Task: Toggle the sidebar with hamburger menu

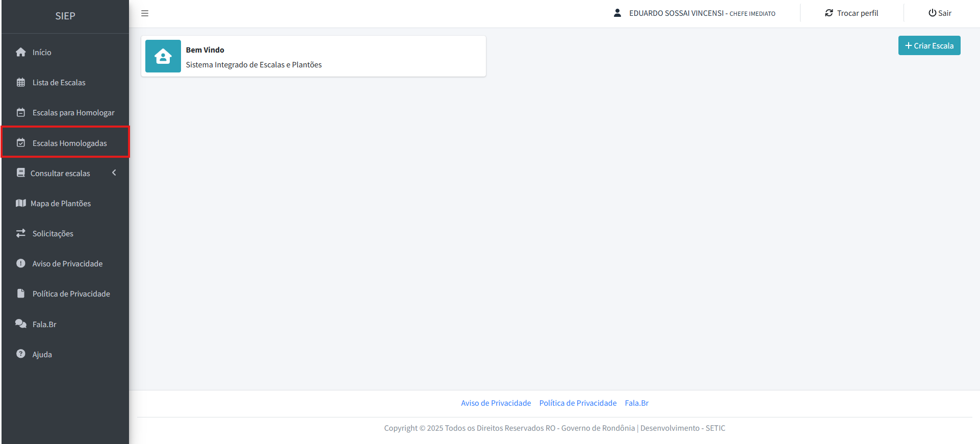Action: click(x=145, y=13)
